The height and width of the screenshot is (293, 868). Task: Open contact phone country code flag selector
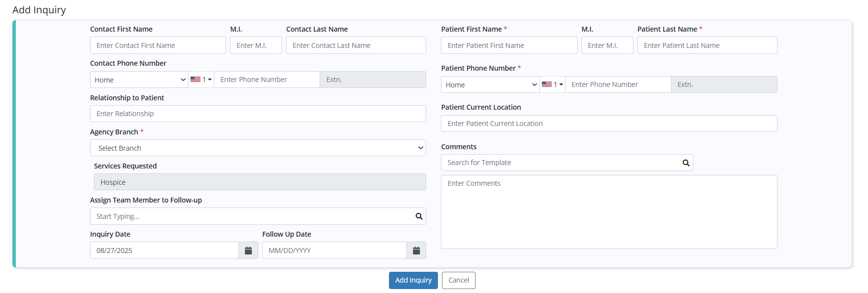(201, 80)
